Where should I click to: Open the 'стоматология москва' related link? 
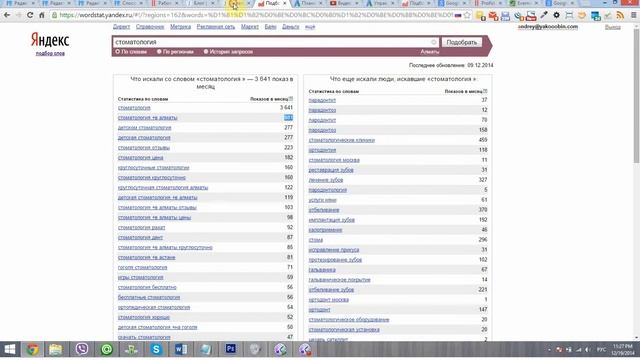tap(334, 160)
